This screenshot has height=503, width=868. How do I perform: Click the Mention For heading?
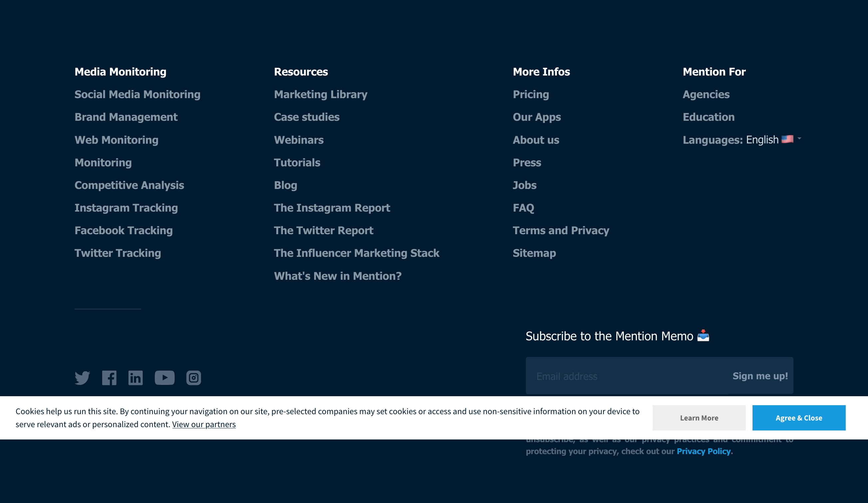click(714, 72)
